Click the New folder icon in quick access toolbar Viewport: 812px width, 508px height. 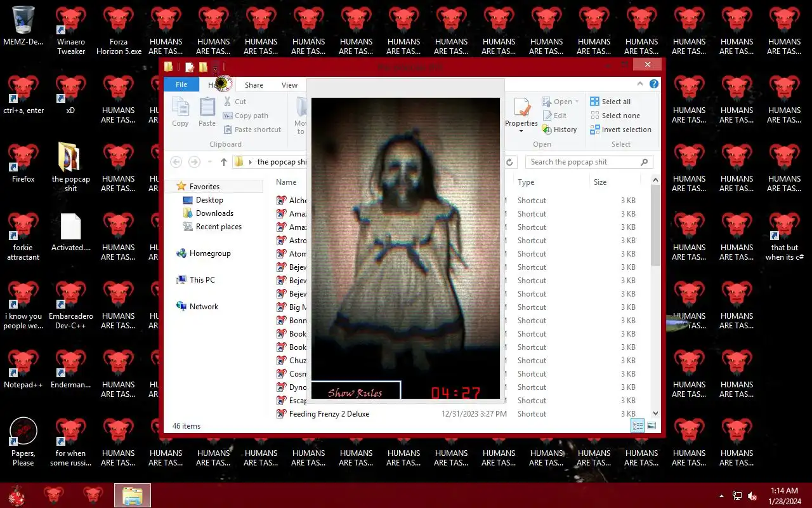(203, 67)
